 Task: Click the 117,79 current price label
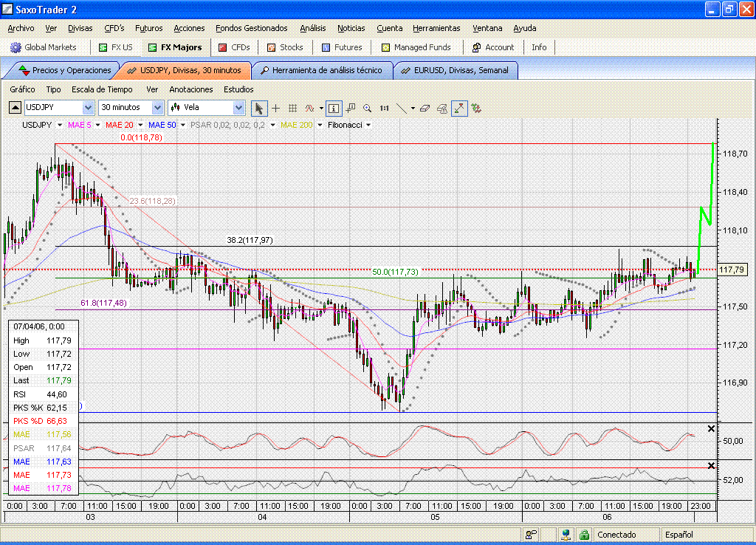tap(732, 270)
